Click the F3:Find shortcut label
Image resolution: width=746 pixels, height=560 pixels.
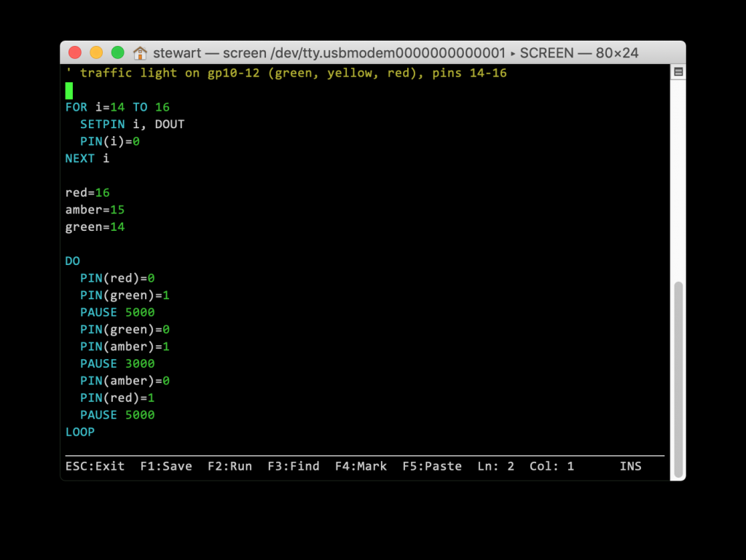(x=293, y=466)
